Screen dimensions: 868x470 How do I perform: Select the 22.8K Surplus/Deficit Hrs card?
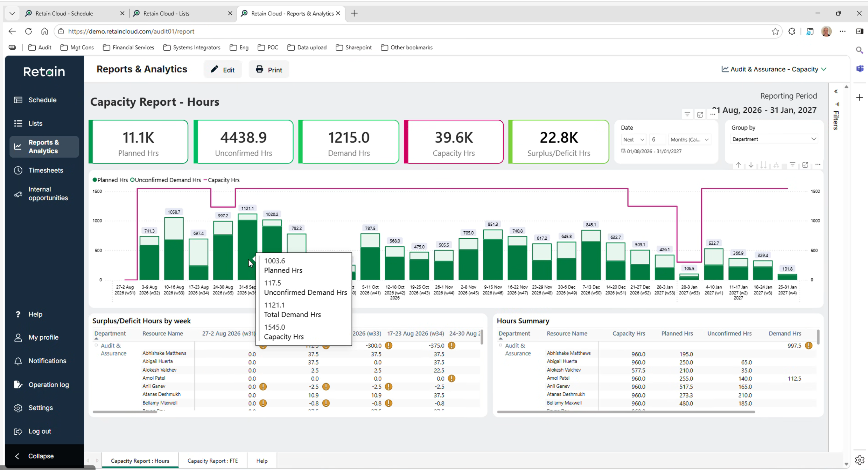(559, 142)
